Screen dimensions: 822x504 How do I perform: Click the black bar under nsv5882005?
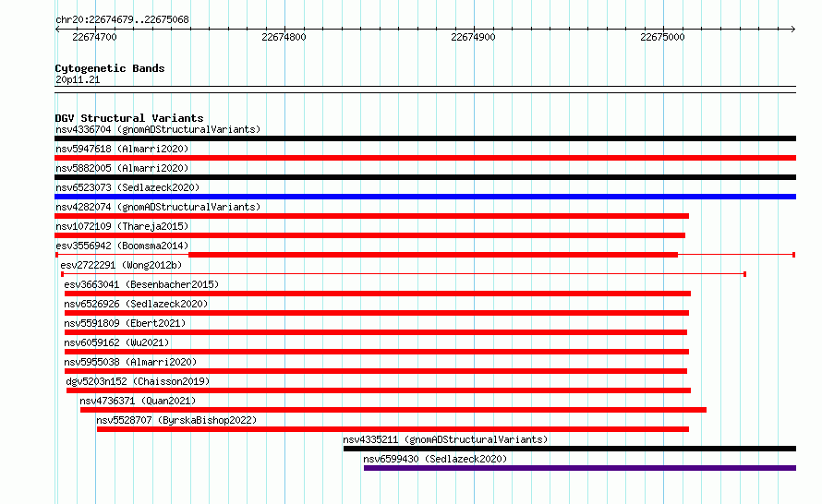point(425,177)
